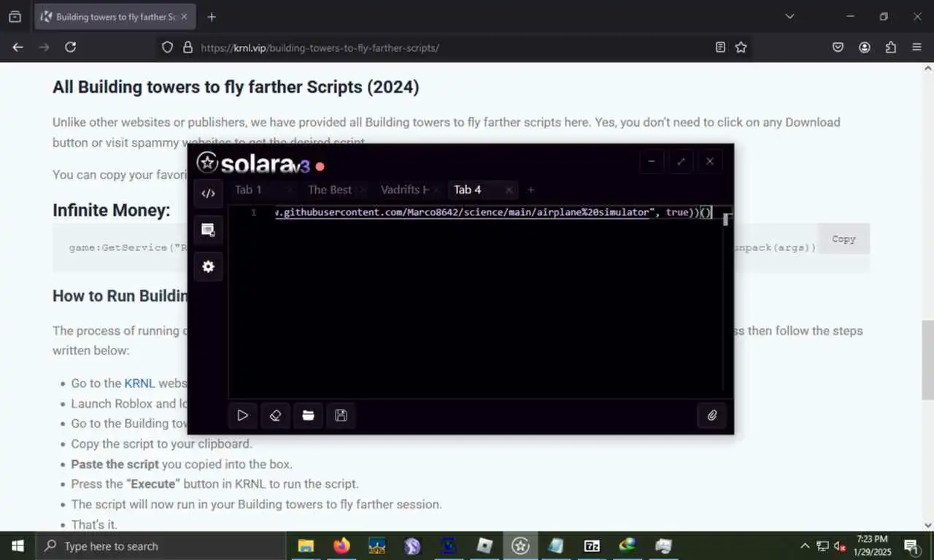934x560 pixels.
Task: View site security lock info
Action: [188, 47]
